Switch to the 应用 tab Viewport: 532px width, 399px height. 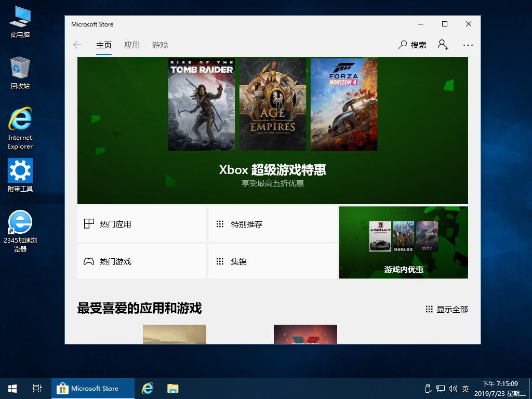[x=131, y=45]
